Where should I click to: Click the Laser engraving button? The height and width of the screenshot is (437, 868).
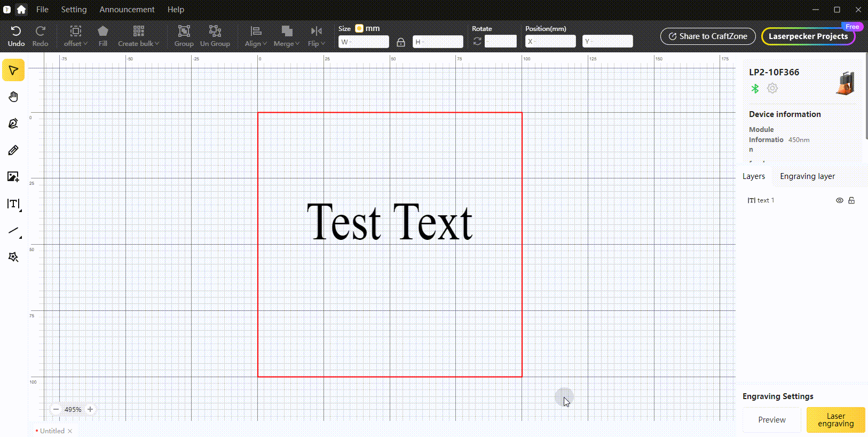[x=835, y=420]
